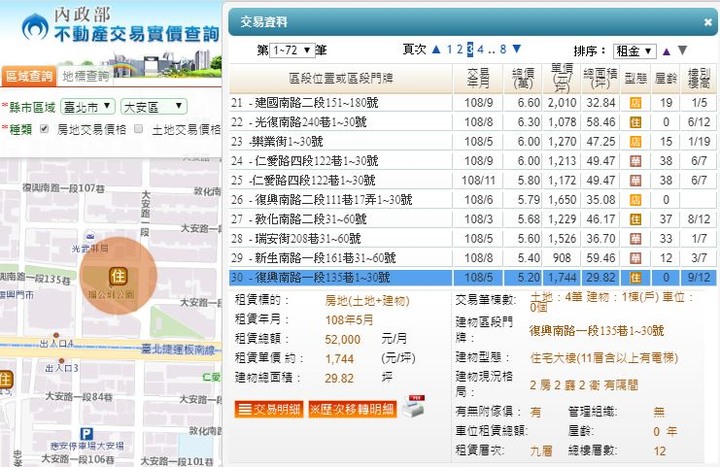Image resolution: width=720 pixels, height=467 pixels.
Task: Switch to the 地標查詢 tab
Action: tap(85, 76)
